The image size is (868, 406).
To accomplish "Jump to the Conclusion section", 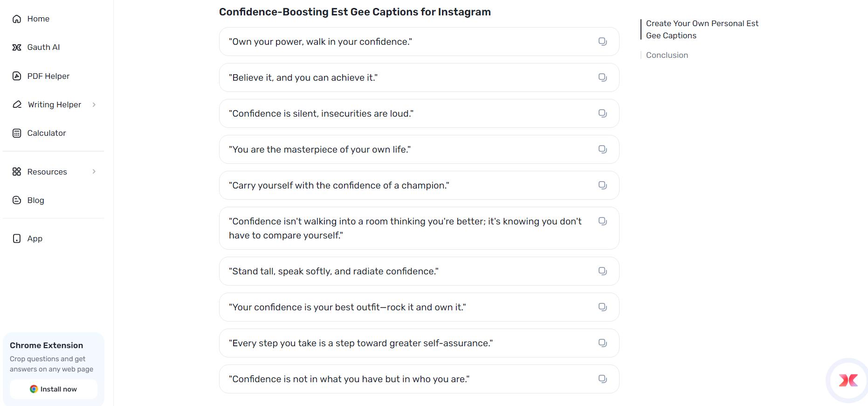I will point(667,55).
